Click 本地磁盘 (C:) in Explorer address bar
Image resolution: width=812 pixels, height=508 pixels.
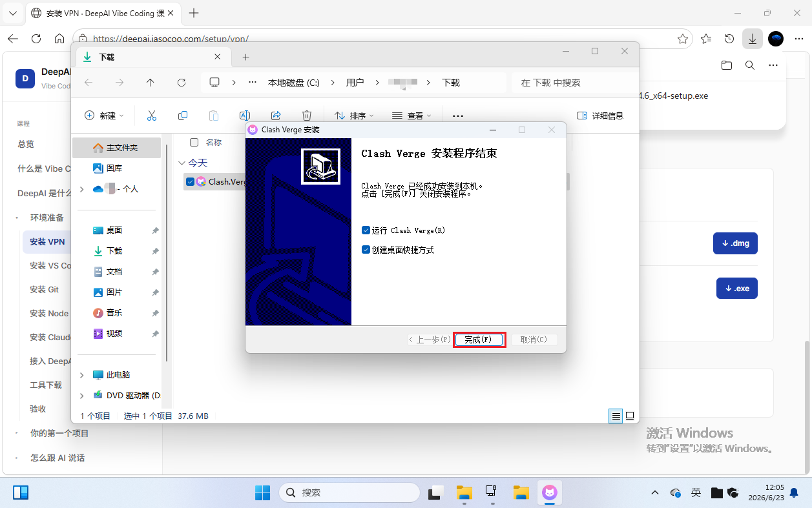tap(294, 83)
